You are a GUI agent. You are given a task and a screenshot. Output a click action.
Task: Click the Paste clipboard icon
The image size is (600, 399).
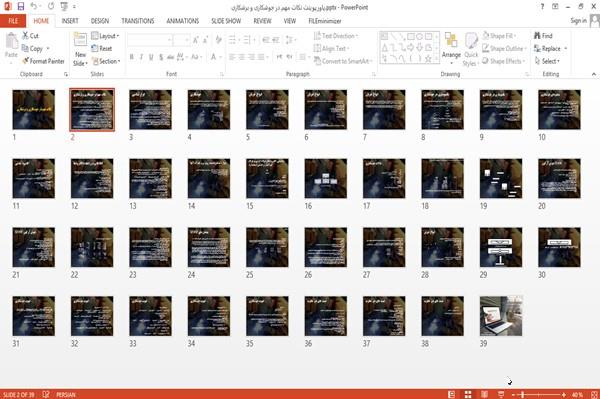[11, 42]
